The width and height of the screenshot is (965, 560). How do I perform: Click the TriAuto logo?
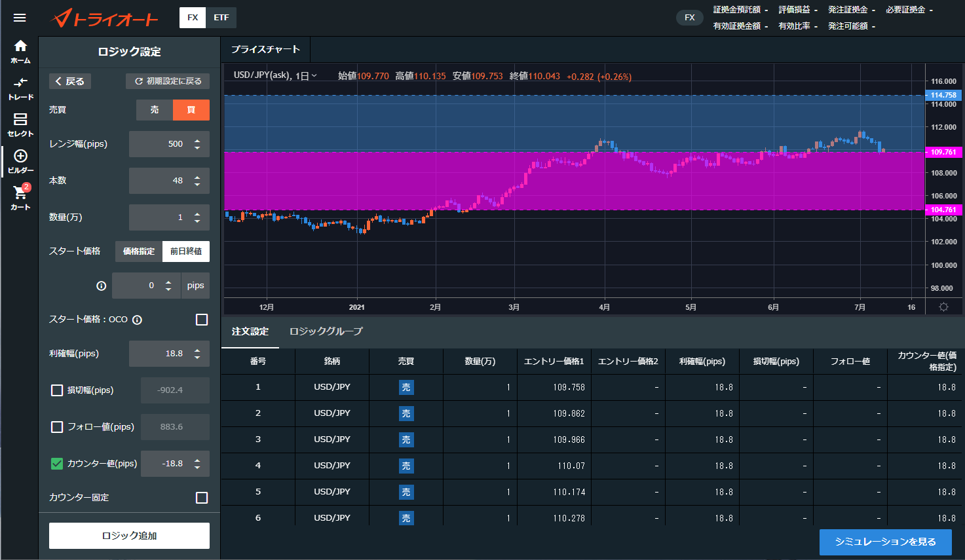click(105, 18)
